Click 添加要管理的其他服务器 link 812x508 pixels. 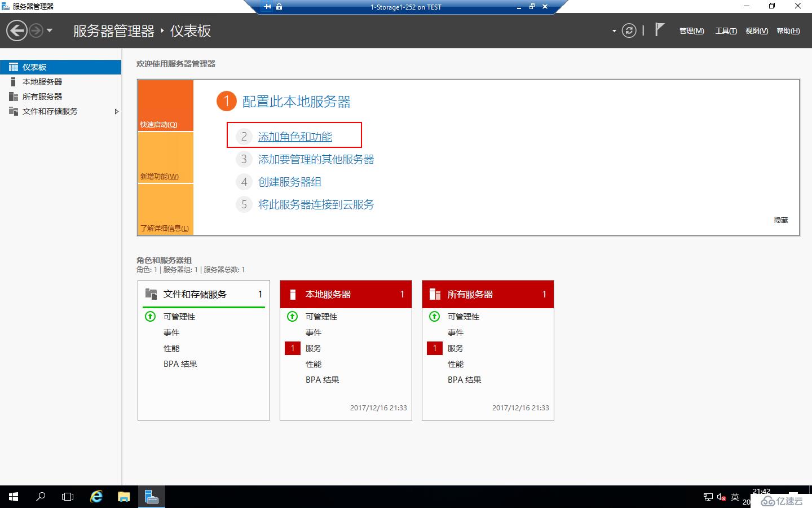tap(316, 159)
